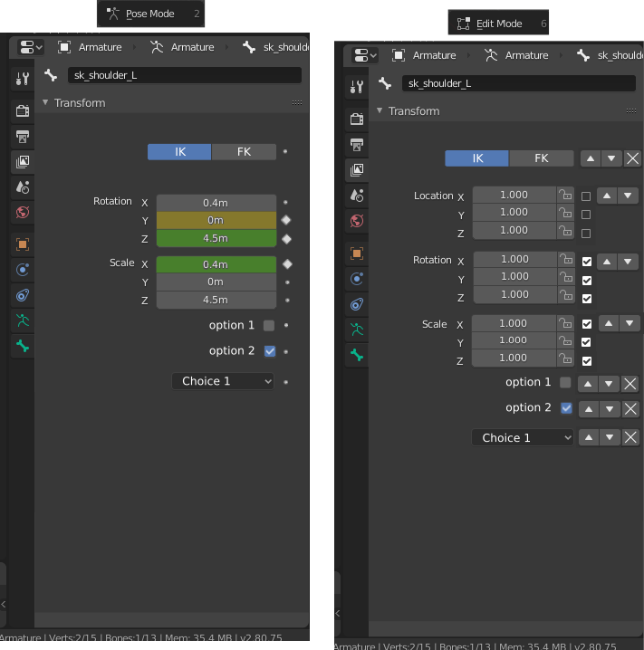Tick the Location X checkbox

point(586,196)
